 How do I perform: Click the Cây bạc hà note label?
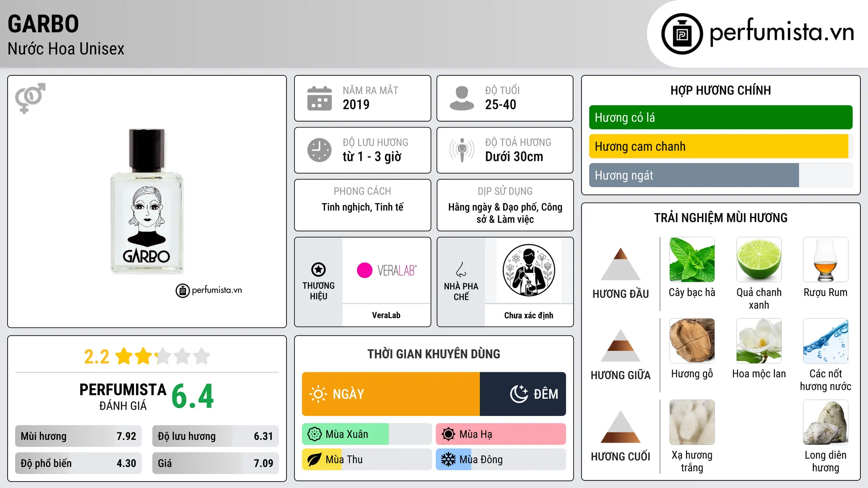[x=692, y=292]
